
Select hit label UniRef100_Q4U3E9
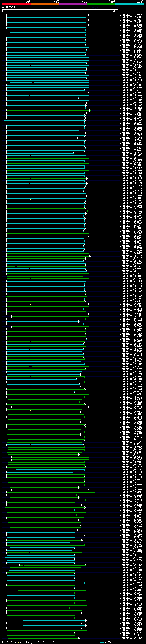pos(131,50)
